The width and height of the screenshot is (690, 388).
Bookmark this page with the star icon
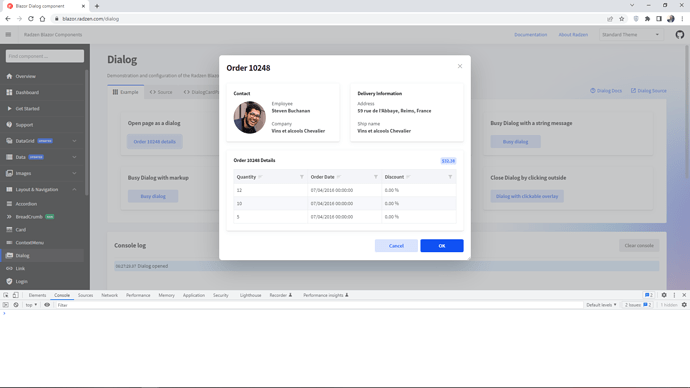pos(622,19)
